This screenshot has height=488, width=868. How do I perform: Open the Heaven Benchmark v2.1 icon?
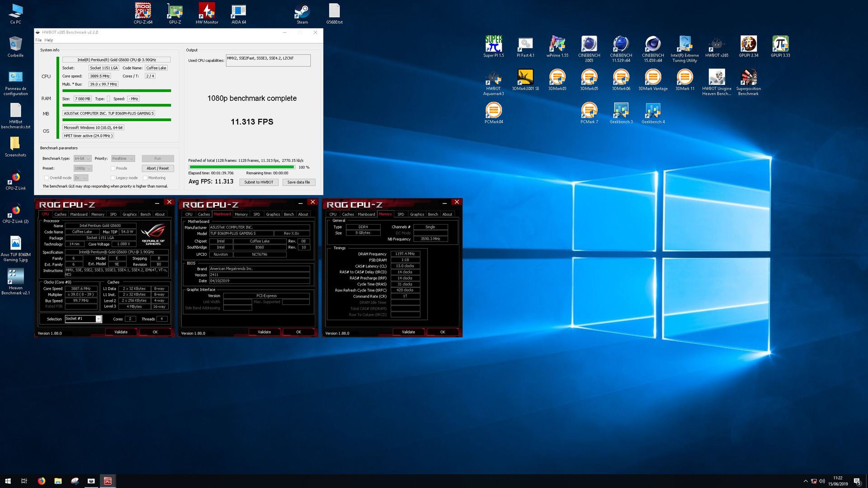[x=16, y=282]
